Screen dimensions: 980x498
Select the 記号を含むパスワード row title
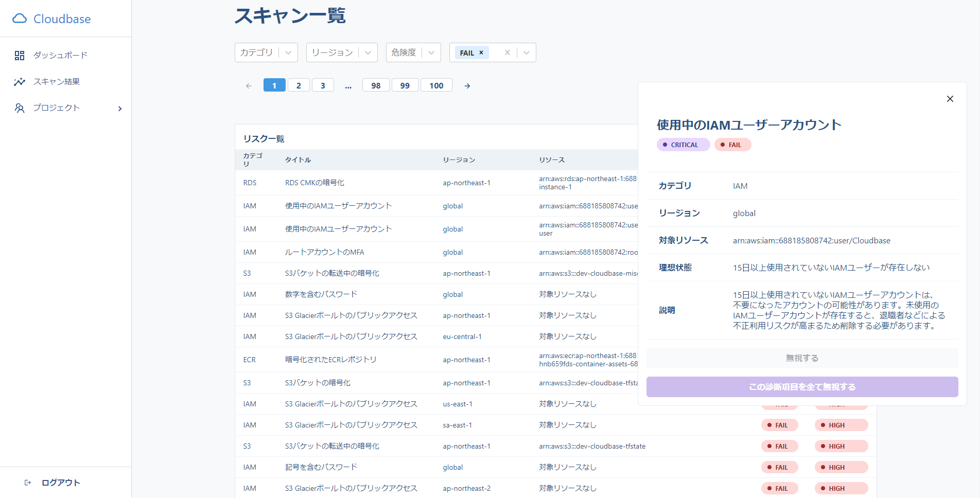point(321,467)
